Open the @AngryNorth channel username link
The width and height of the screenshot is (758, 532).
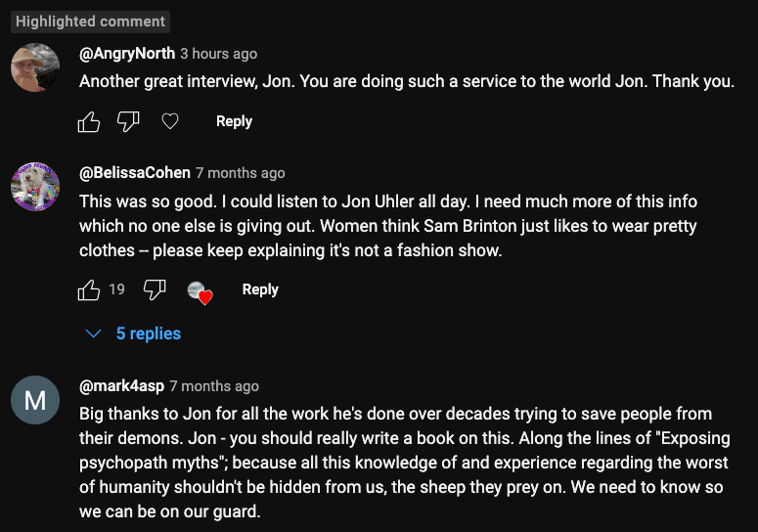point(127,54)
